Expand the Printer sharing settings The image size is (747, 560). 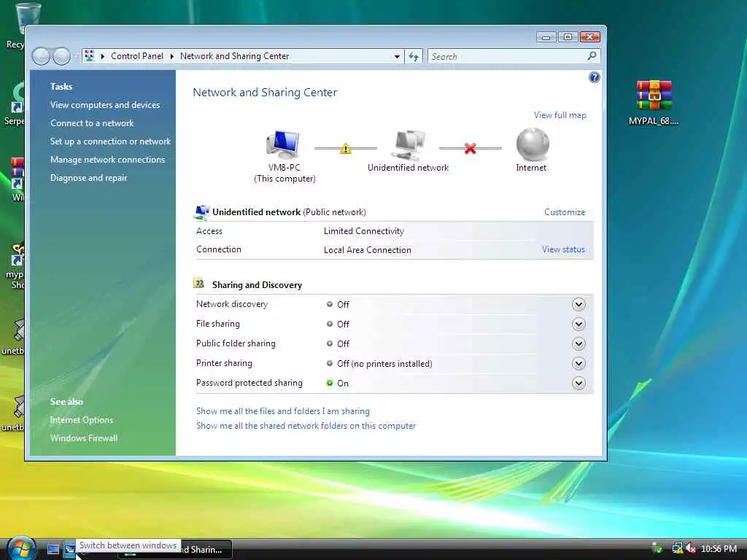click(x=578, y=364)
